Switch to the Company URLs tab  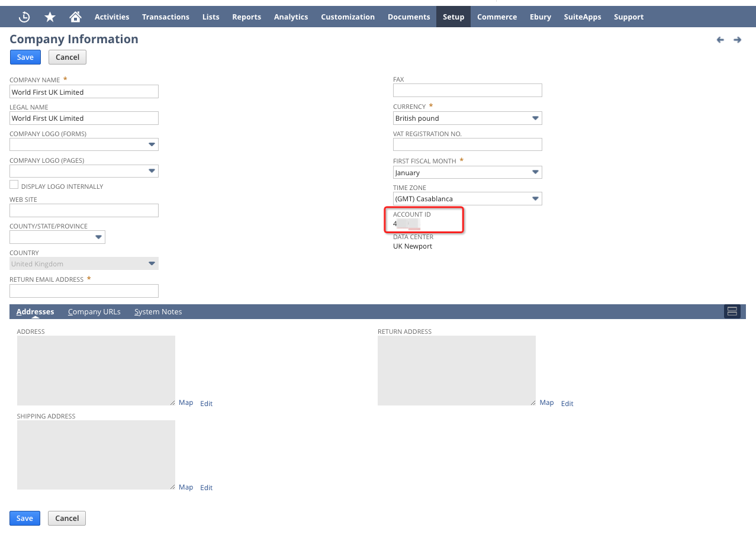point(94,312)
